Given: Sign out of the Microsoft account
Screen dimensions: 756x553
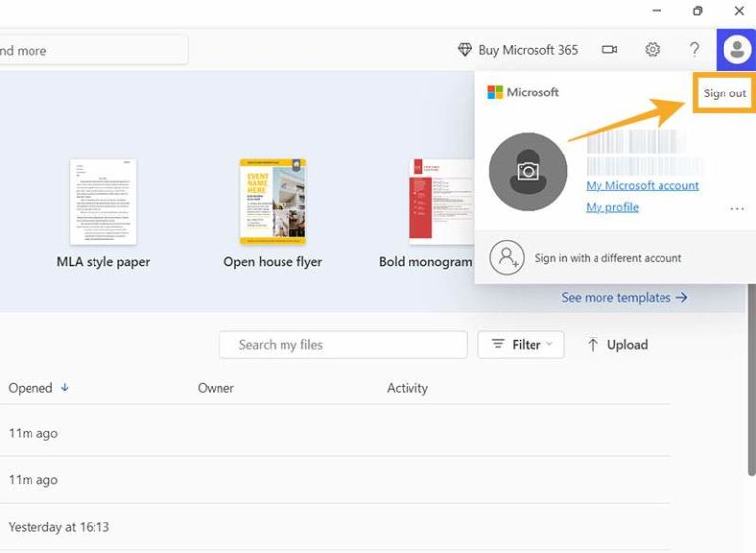Looking at the screenshot, I should tap(724, 93).
